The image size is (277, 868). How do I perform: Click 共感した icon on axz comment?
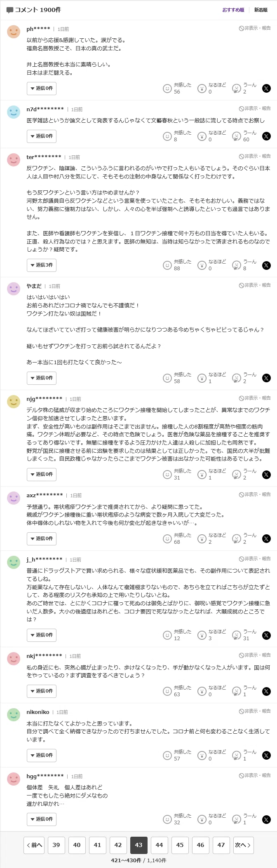click(167, 538)
